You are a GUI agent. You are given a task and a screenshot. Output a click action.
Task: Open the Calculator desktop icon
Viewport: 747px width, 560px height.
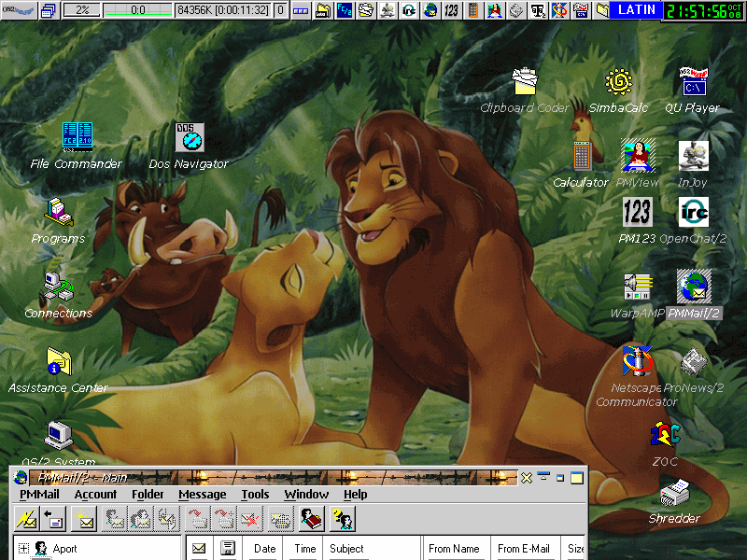click(x=581, y=156)
